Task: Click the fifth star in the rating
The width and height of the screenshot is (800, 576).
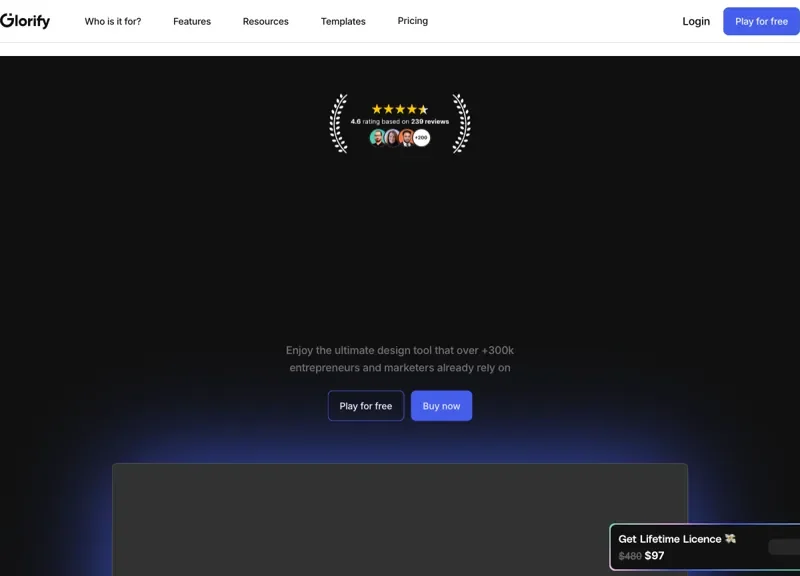Action: click(x=422, y=108)
